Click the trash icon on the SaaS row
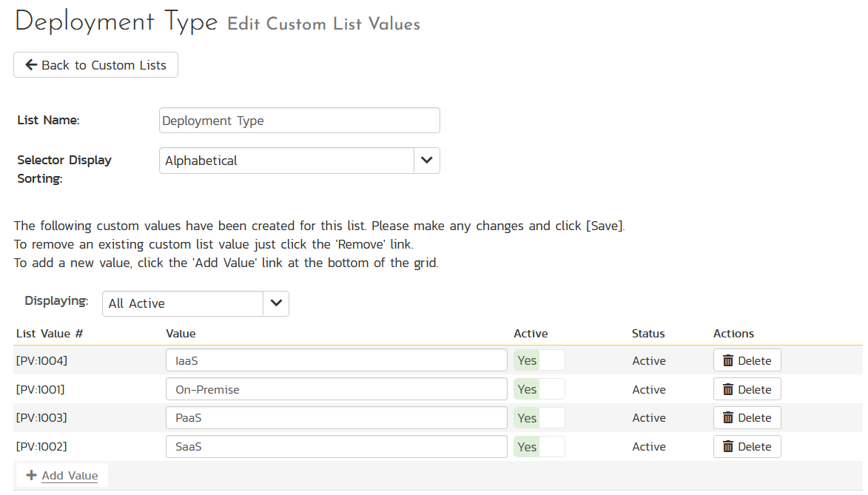The image size is (868, 495). [x=729, y=446]
